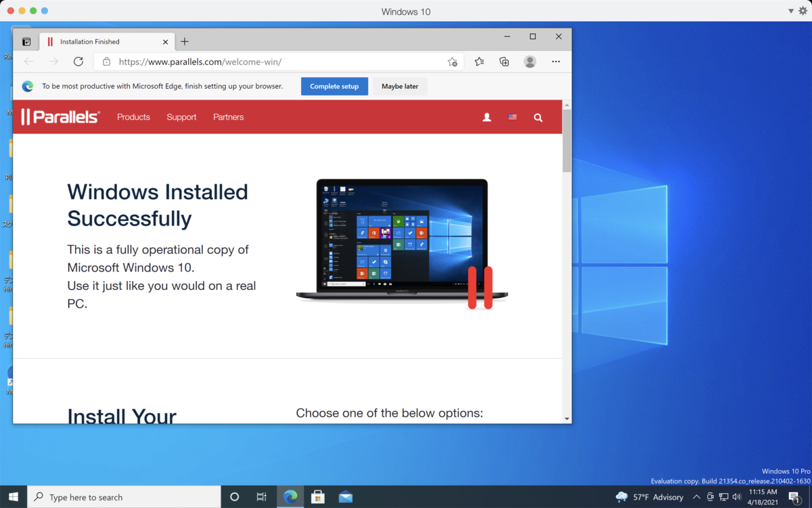Click the Complete setup button
This screenshot has width=812, height=508.
click(x=334, y=86)
